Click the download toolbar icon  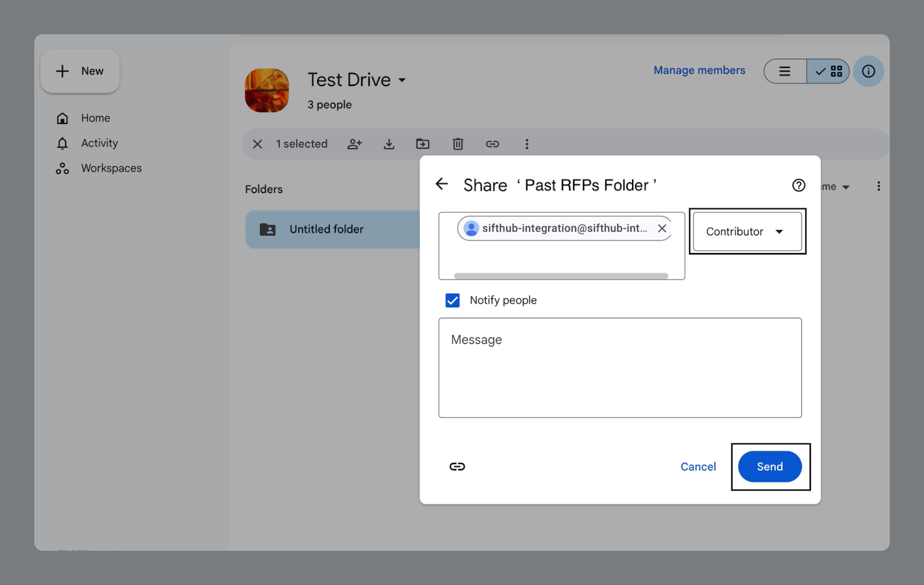click(389, 144)
